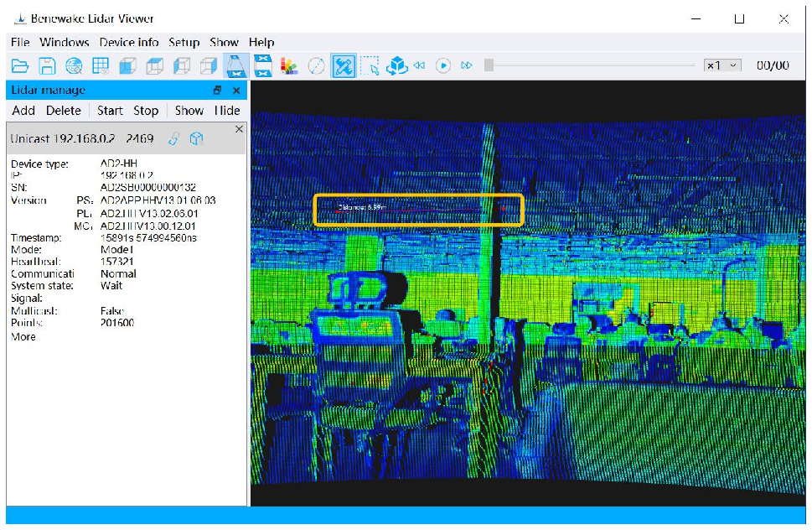Click the rotating 3D cube icon
This screenshot has height=530, width=812.
coord(396,65)
